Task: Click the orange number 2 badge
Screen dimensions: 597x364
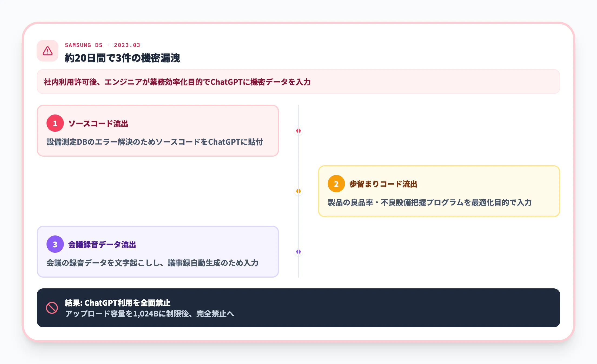Action: point(336,184)
